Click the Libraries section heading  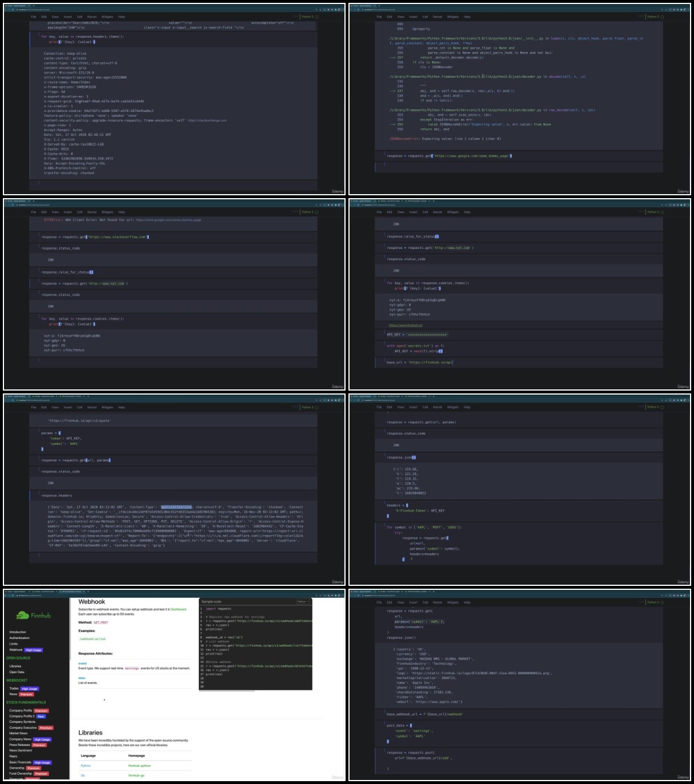tap(90, 733)
